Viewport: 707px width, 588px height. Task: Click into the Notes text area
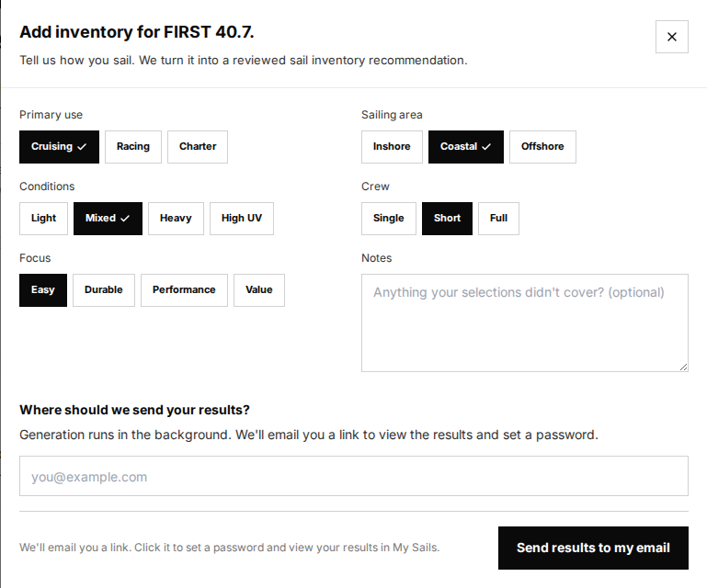(x=525, y=323)
